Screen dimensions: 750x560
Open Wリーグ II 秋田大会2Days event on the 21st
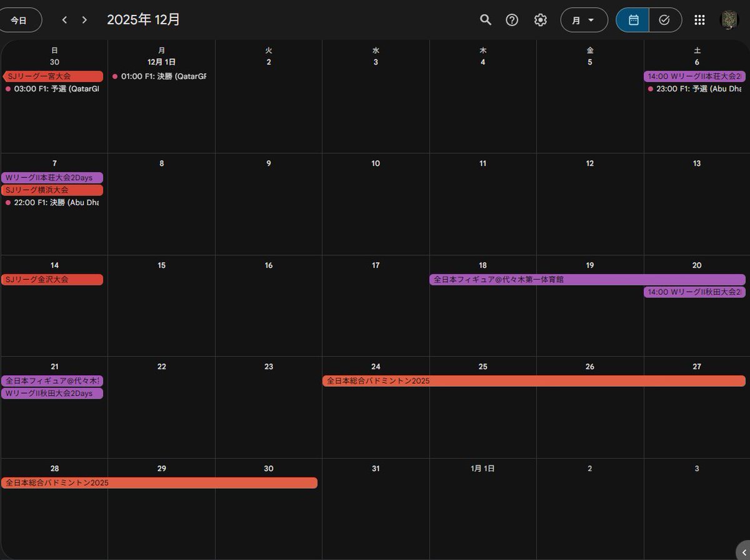pos(52,394)
